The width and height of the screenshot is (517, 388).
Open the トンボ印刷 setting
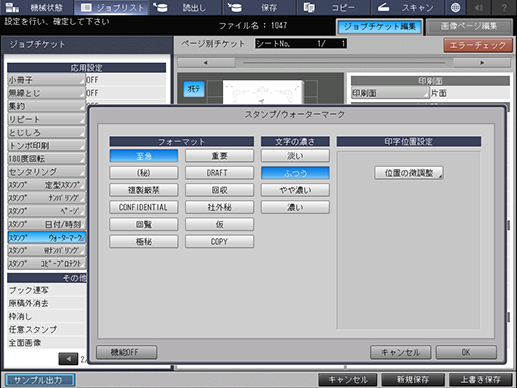pyautogui.click(x=46, y=145)
